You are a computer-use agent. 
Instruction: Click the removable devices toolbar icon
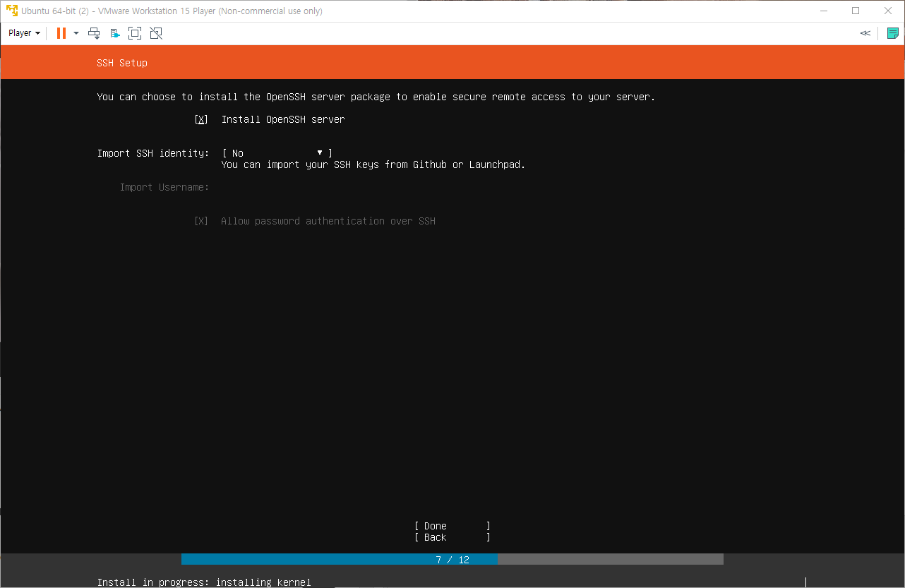115,33
